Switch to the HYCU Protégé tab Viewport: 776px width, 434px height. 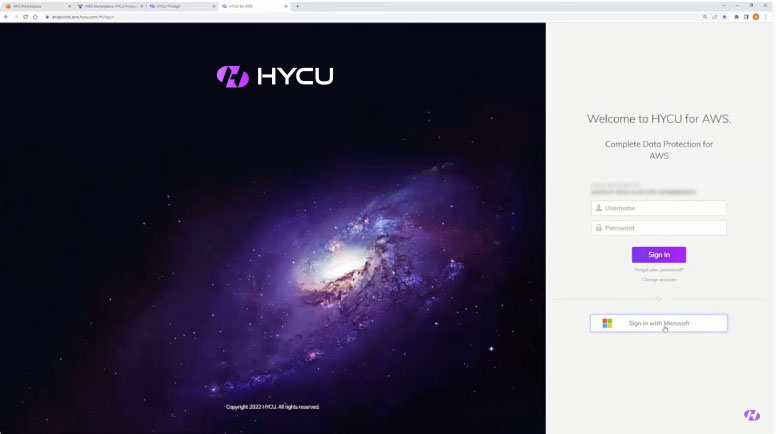(181, 6)
